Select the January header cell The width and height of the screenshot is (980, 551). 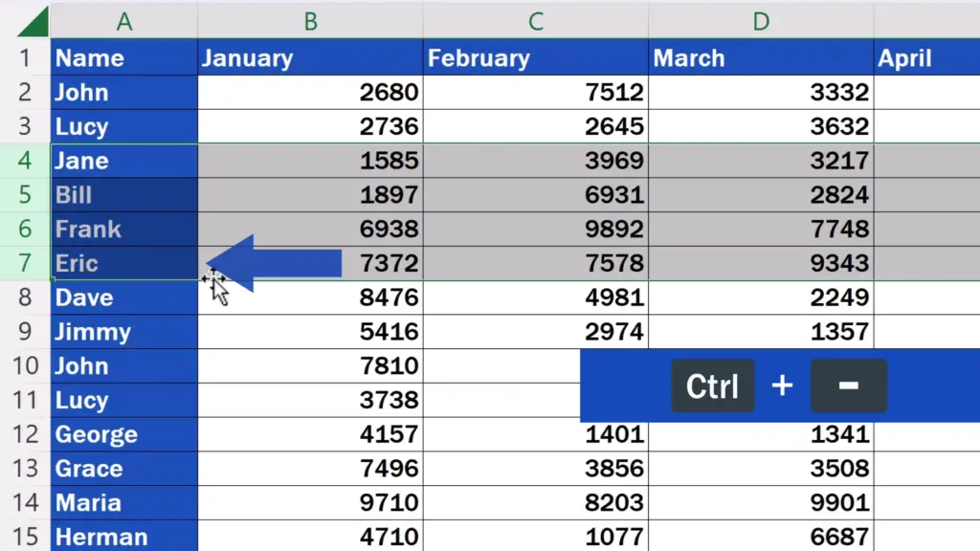pos(308,57)
